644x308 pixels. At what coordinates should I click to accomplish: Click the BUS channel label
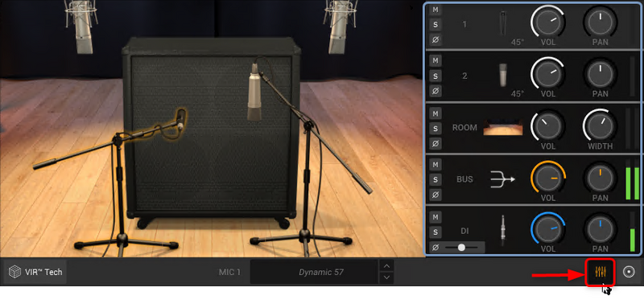click(464, 179)
